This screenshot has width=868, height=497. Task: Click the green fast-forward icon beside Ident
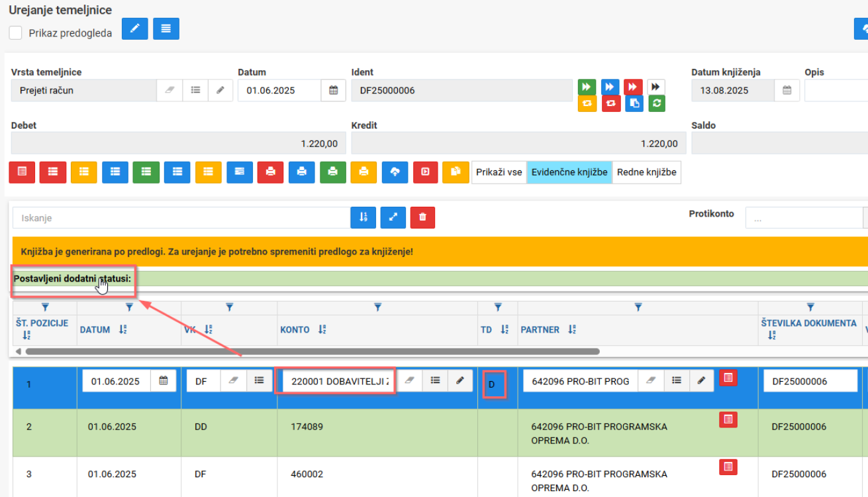[x=587, y=87]
